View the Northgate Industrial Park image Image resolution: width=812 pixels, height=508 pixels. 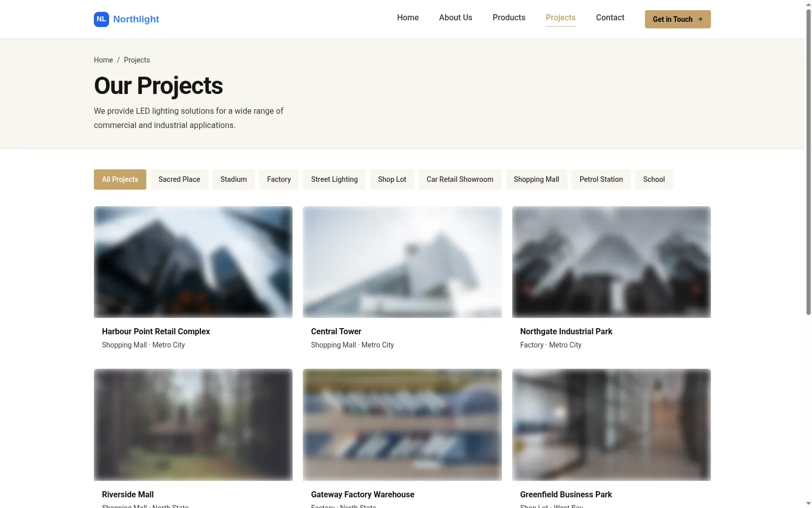pos(612,262)
